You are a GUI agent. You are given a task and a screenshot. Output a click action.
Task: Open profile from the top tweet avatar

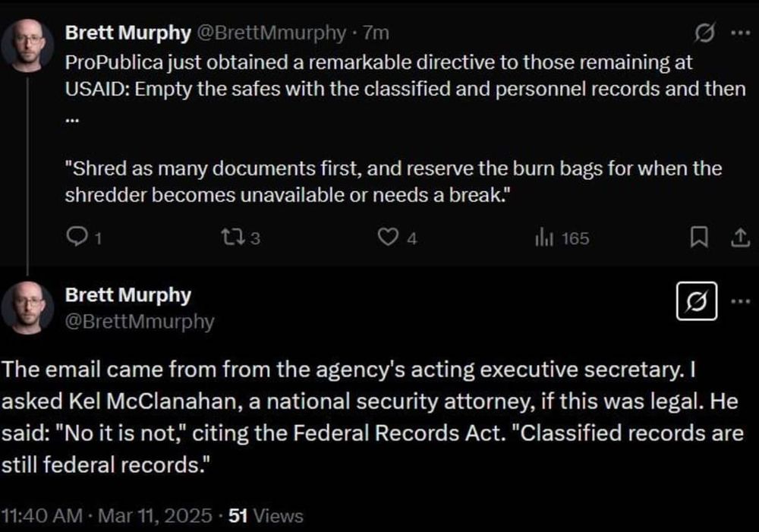tap(28, 46)
